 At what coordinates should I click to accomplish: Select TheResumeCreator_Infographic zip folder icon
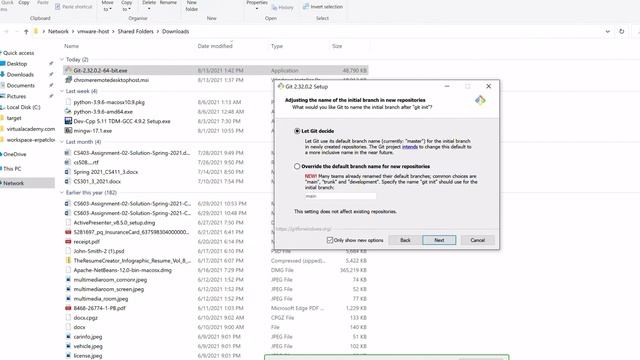[68, 260]
